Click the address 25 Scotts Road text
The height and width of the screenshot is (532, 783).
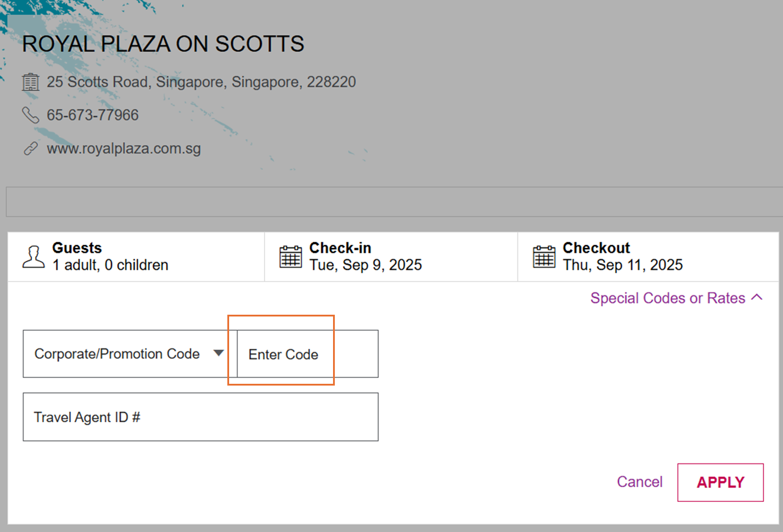point(201,82)
